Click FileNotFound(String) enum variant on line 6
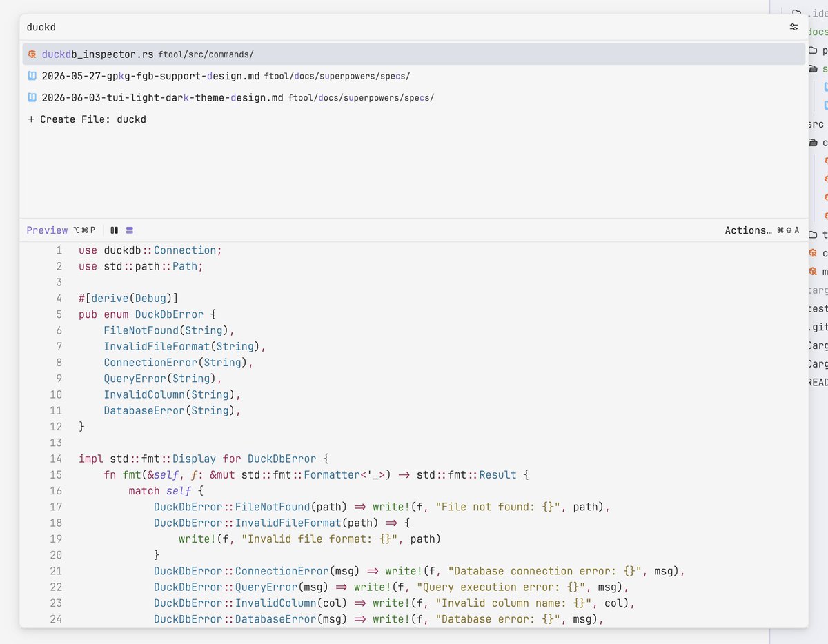The height and width of the screenshot is (644, 828). click(169, 330)
